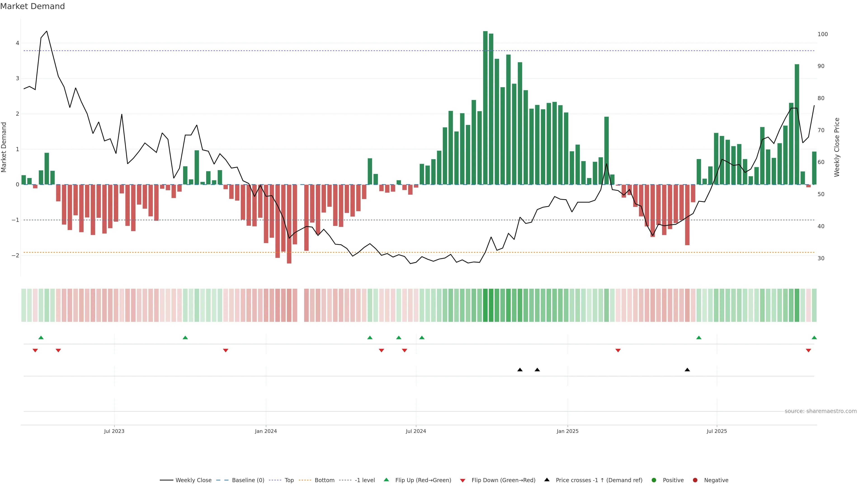Image resolution: width=868 pixels, height=488 pixels.
Task: Toggle the -1 level legend entry
Action: [x=365, y=480]
